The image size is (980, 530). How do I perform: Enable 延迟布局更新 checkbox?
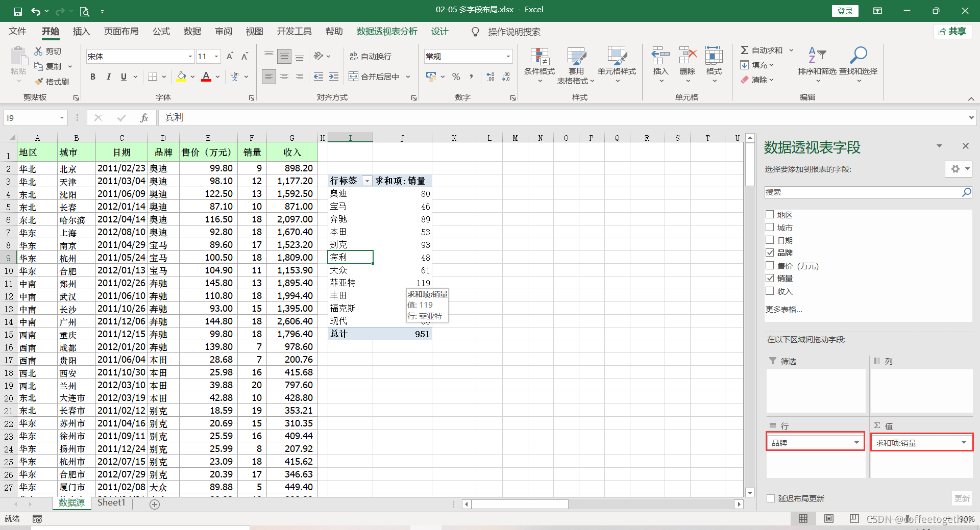[x=771, y=498]
